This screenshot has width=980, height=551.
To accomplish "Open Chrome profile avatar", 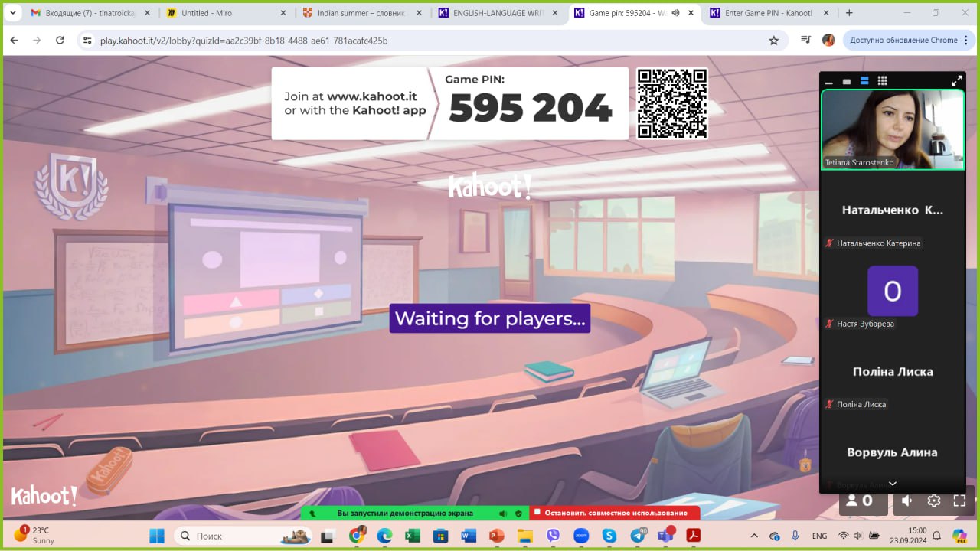I will tap(828, 40).
